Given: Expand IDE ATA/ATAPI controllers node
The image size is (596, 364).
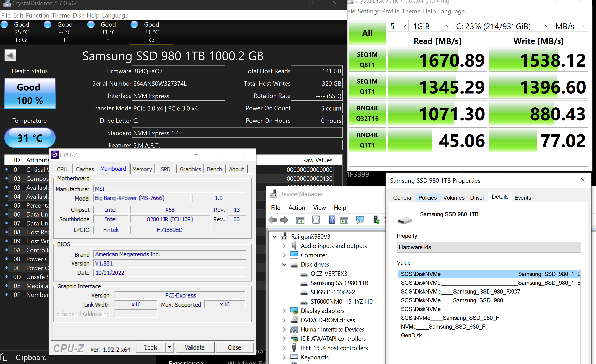Looking at the screenshot, I should pyautogui.click(x=284, y=339).
